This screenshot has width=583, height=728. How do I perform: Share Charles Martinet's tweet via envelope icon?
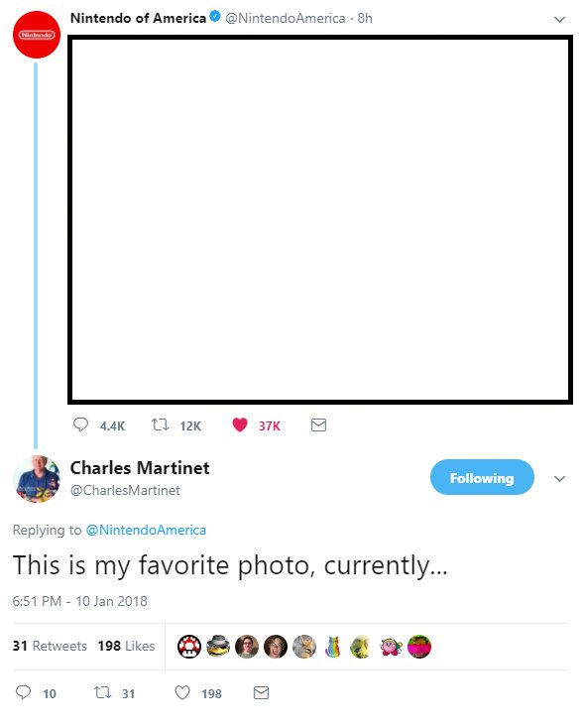[262, 692]
